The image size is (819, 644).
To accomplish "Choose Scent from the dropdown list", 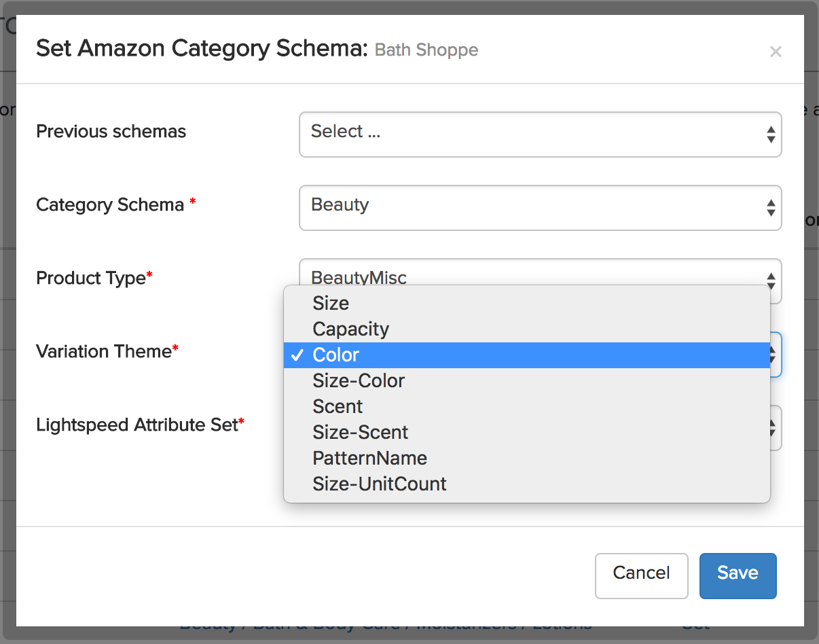I will point(338,407).
